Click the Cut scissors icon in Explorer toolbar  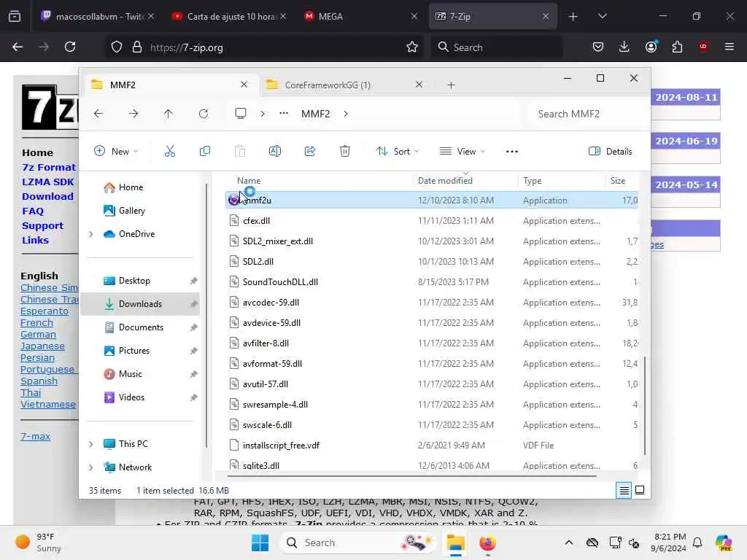169,152
